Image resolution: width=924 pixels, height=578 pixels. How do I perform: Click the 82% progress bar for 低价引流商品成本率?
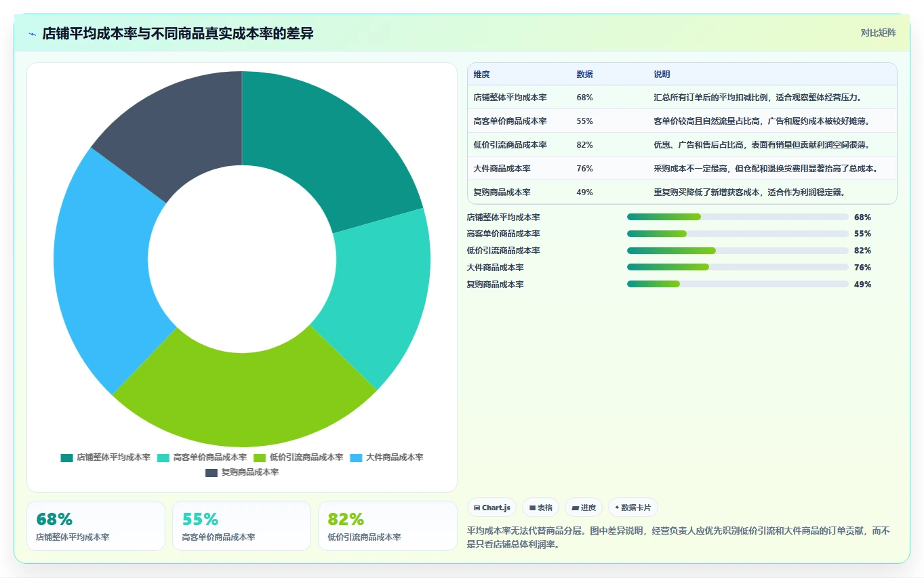click(738, 251)
